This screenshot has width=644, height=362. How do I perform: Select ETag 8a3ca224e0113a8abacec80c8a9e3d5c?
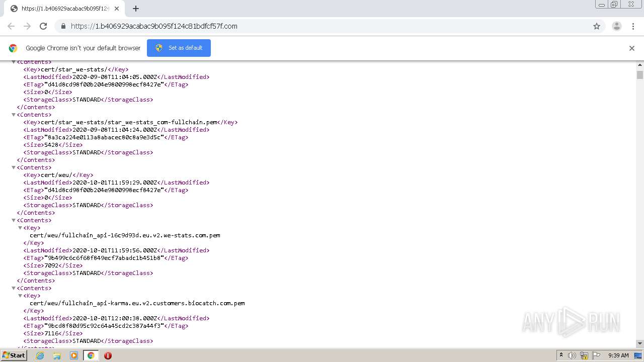coord(104,137)
